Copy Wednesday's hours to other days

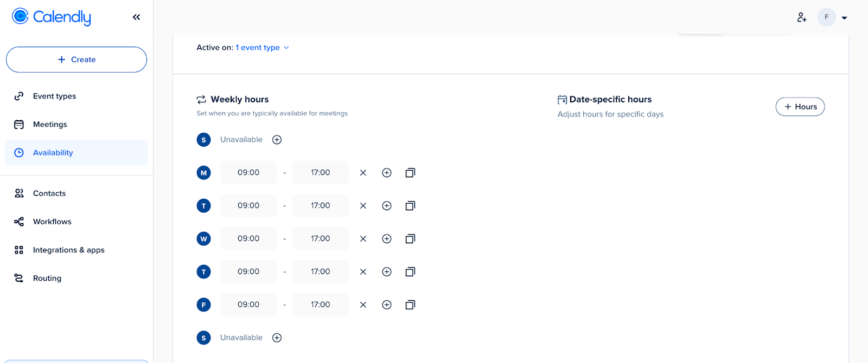click(410, 239)
